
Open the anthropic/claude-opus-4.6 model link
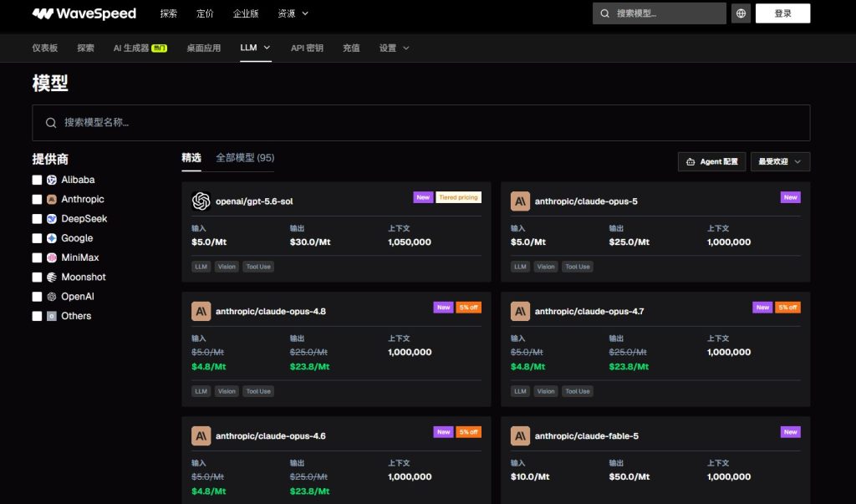(x=271, y=435)
